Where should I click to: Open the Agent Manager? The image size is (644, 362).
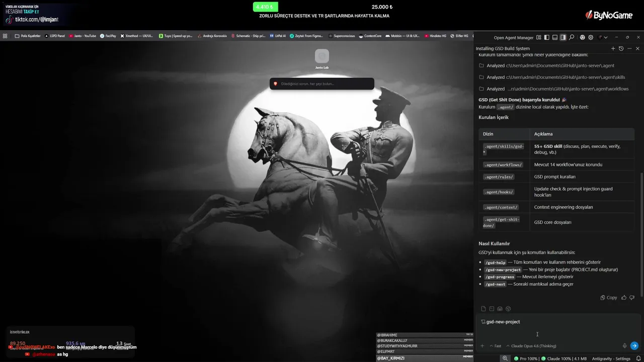(513, 38)
